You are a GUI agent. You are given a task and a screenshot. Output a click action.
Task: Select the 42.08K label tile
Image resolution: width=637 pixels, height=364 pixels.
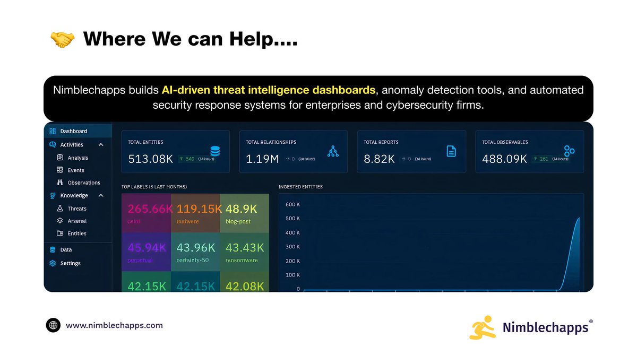coord(244,282)
